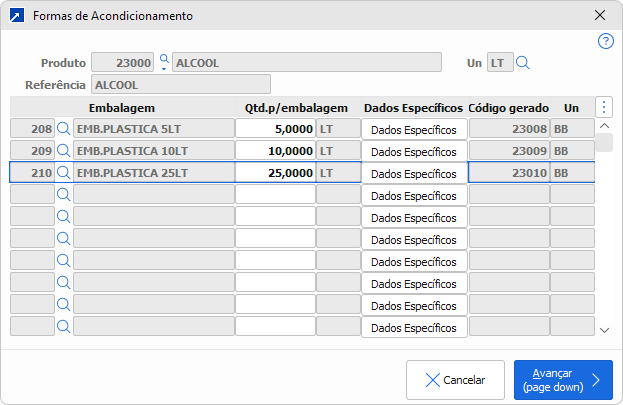Click the help question mark icon
The height and width of the screenshot is (405, 623).
[x=605, y=41]
